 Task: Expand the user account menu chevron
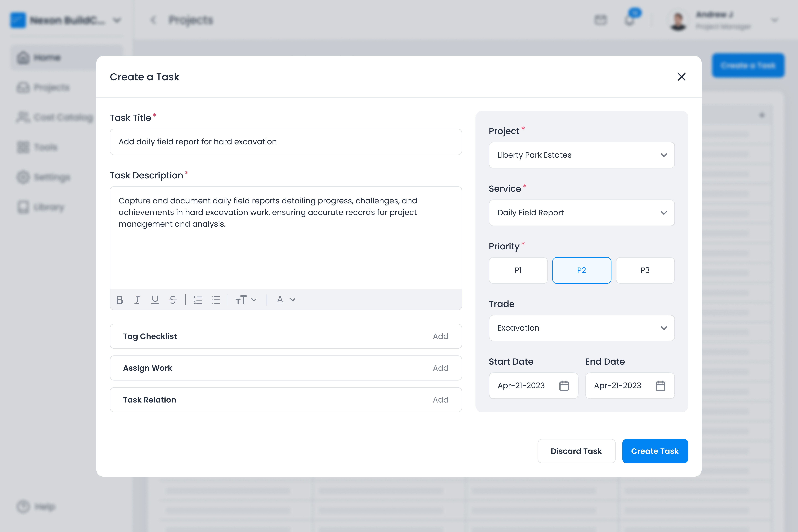[775, 20]
